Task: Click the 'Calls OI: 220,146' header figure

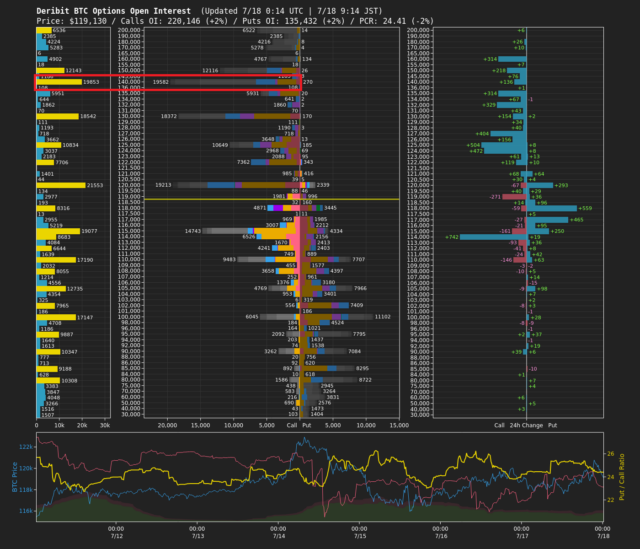Action: click(x=161, y=21)
